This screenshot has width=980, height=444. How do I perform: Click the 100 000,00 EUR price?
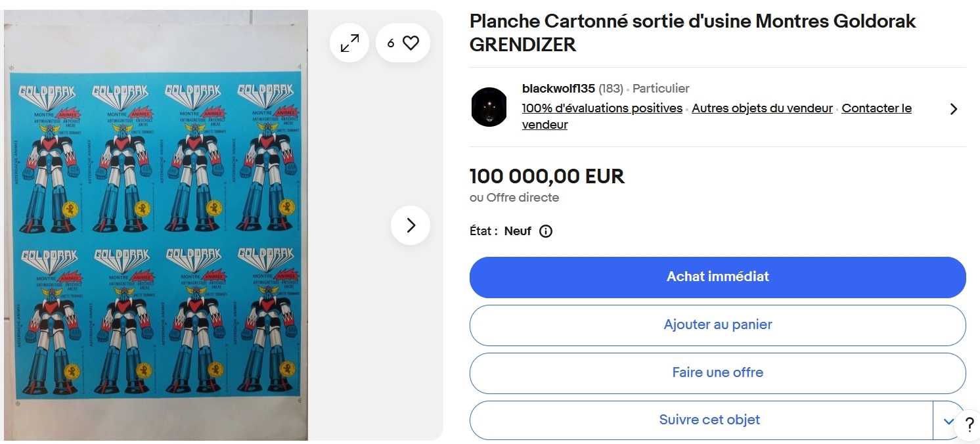546,176
